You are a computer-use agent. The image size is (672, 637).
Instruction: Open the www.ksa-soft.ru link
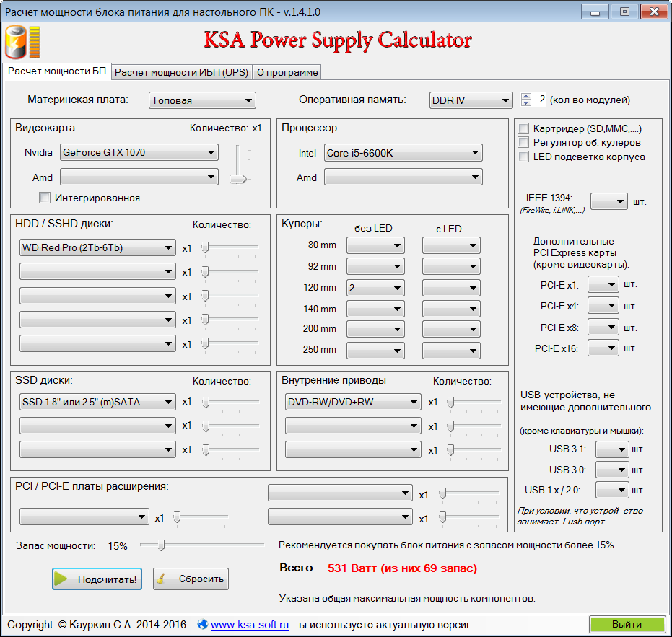coord(250,624)
